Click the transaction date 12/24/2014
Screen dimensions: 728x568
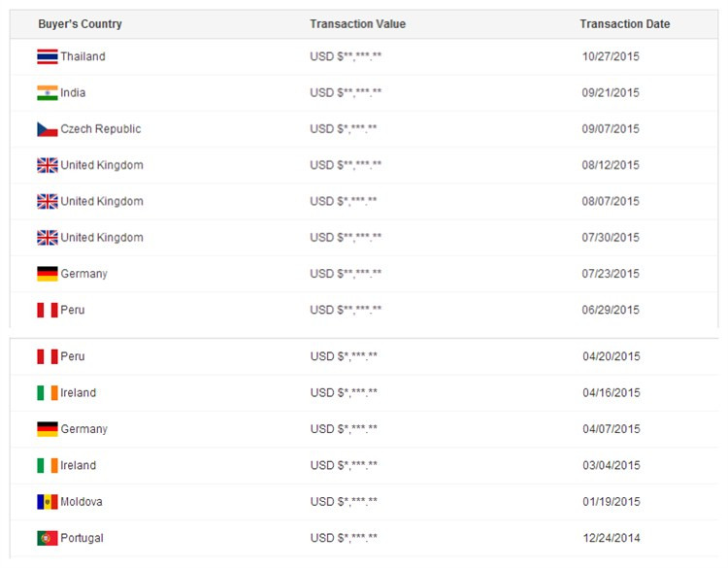(612, 538)
